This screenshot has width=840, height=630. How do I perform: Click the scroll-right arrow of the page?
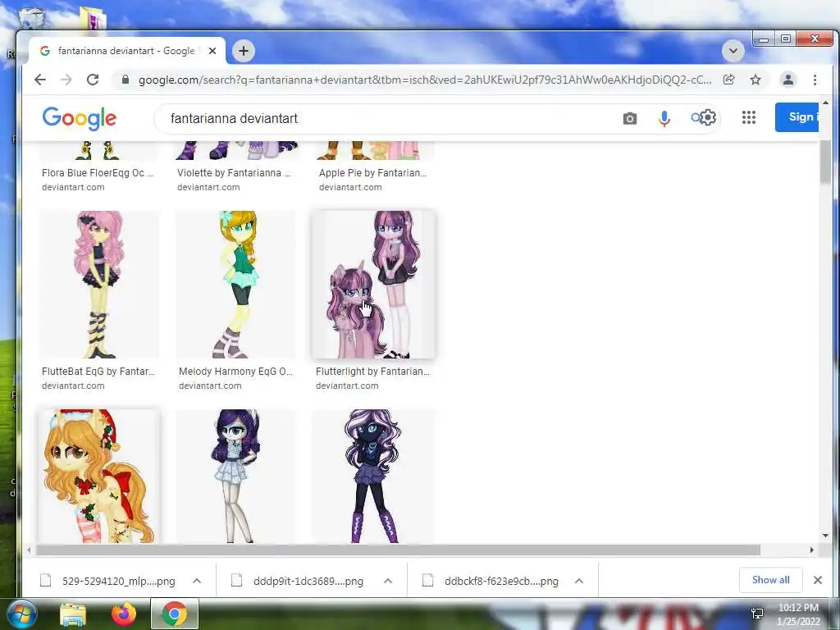click(x=811, y=550)
